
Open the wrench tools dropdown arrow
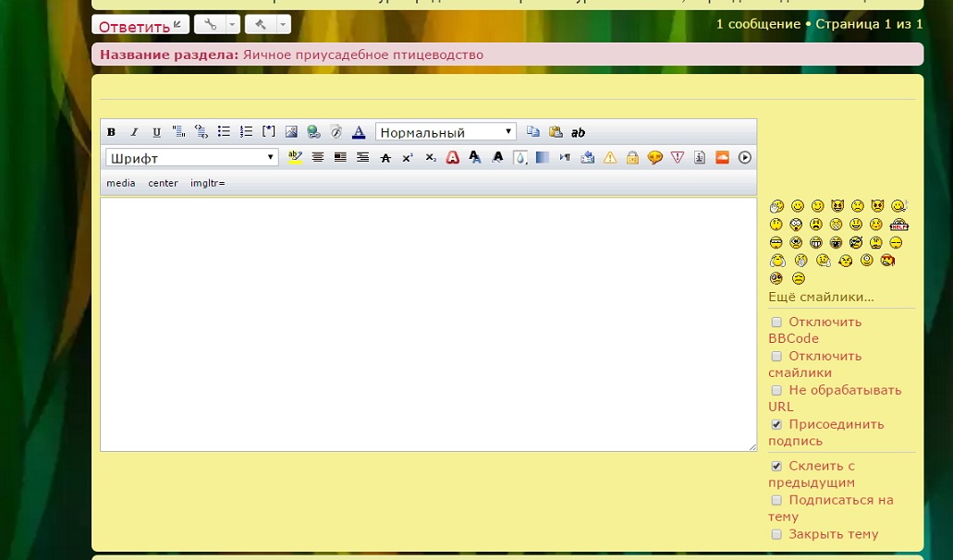point(233,25)
